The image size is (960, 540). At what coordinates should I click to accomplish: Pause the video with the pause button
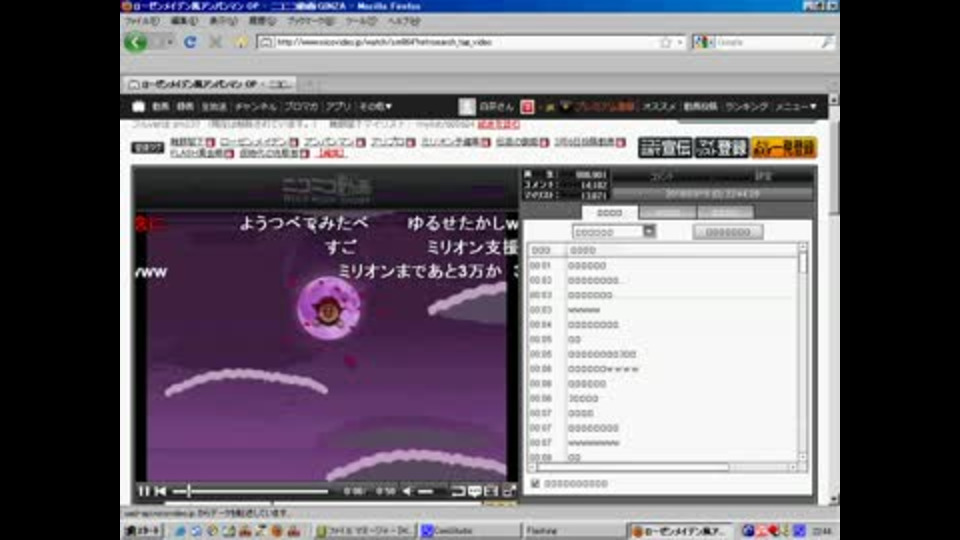144,491
